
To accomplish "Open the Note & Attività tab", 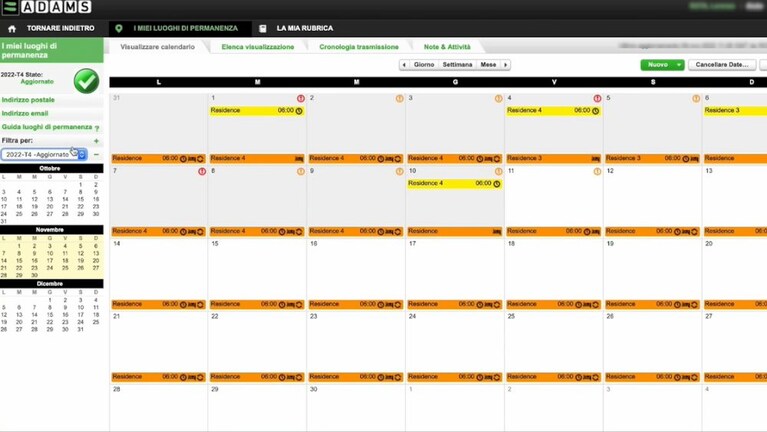I will click(x=447, y=47).
